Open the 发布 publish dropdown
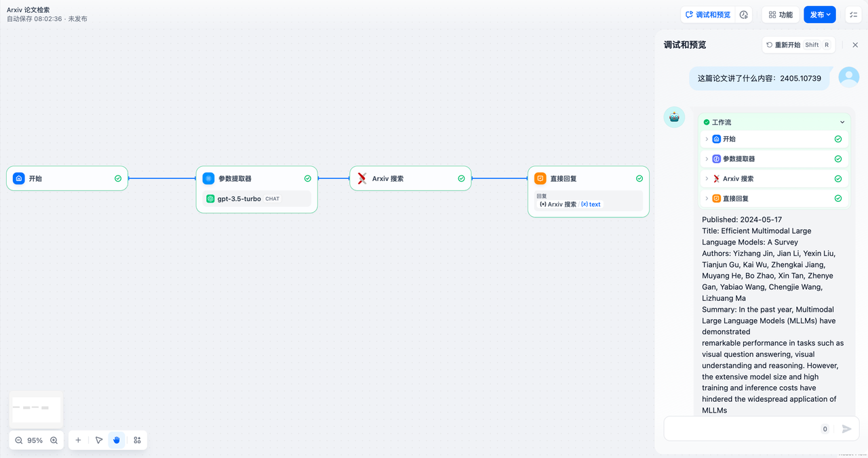 click(x=819, y=14)
